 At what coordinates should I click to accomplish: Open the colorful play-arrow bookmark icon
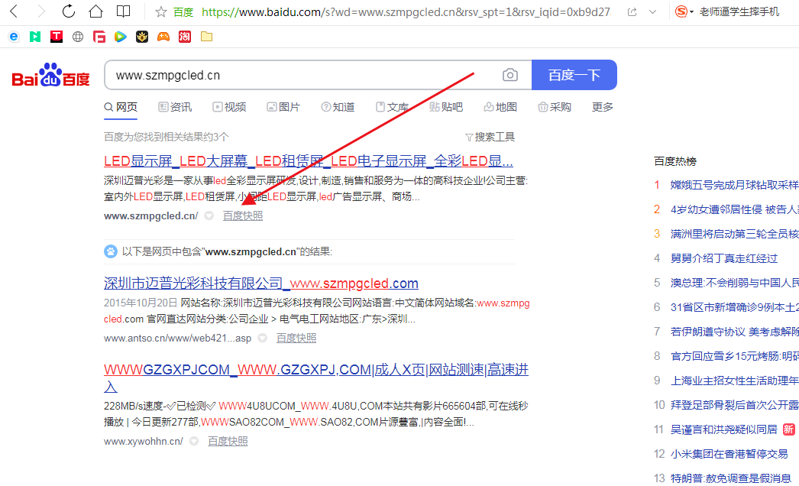(120, 37)
